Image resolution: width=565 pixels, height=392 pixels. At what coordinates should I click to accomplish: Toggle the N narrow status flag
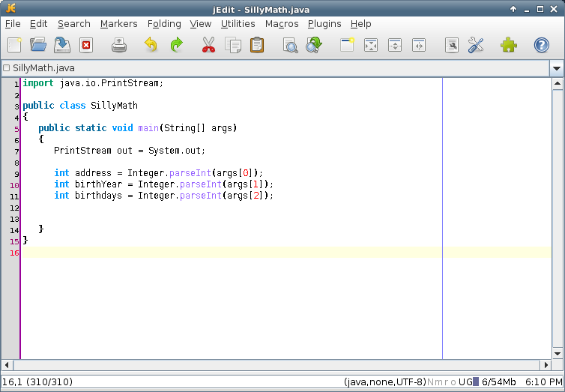pyautogui.click(x=430, y=382)
